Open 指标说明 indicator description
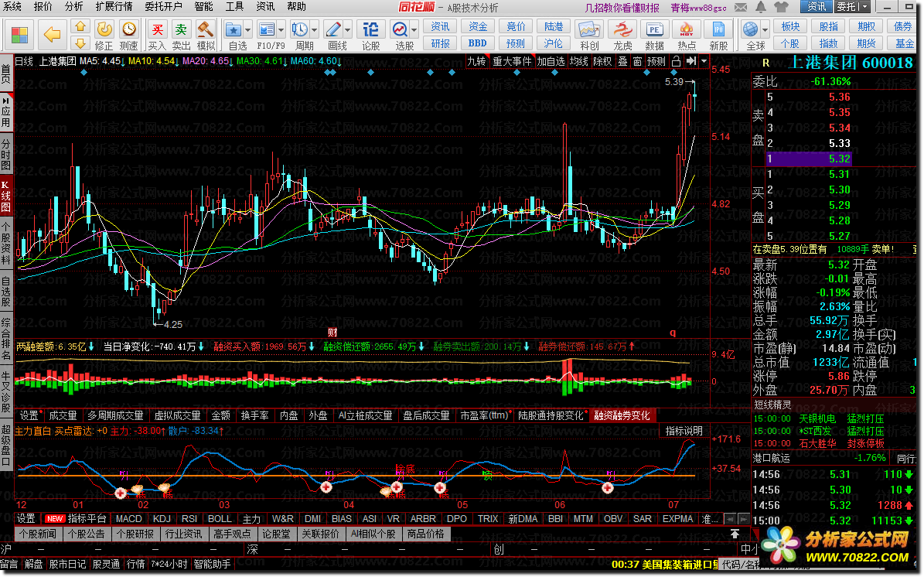 click(684, 431)
